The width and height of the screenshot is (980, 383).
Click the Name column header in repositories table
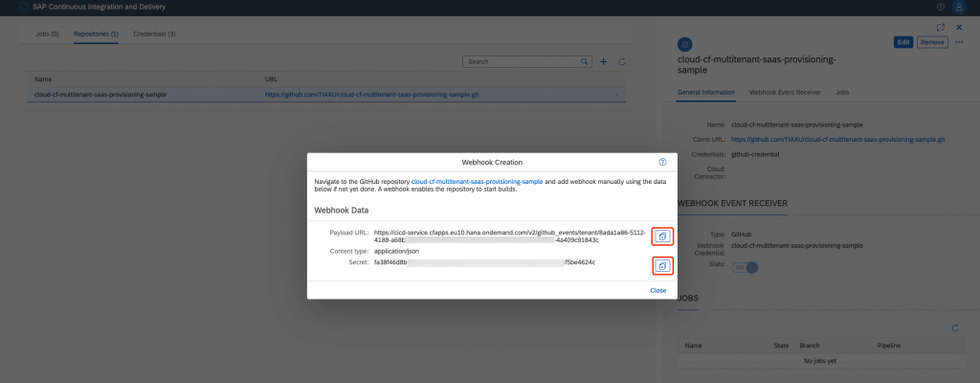pos(43,79)
